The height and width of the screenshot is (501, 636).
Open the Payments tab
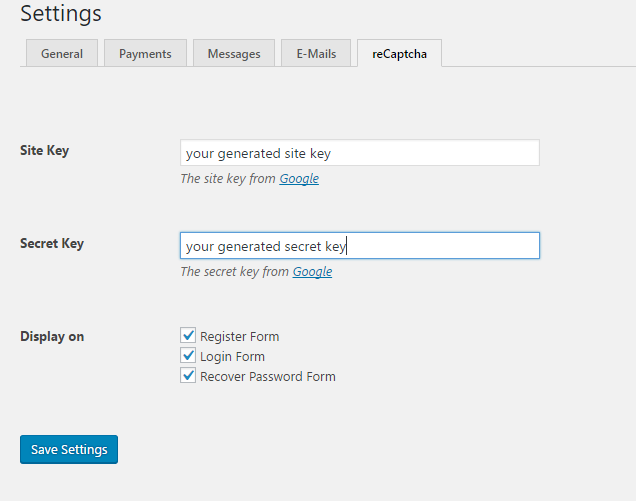click(x=145, y=53)
